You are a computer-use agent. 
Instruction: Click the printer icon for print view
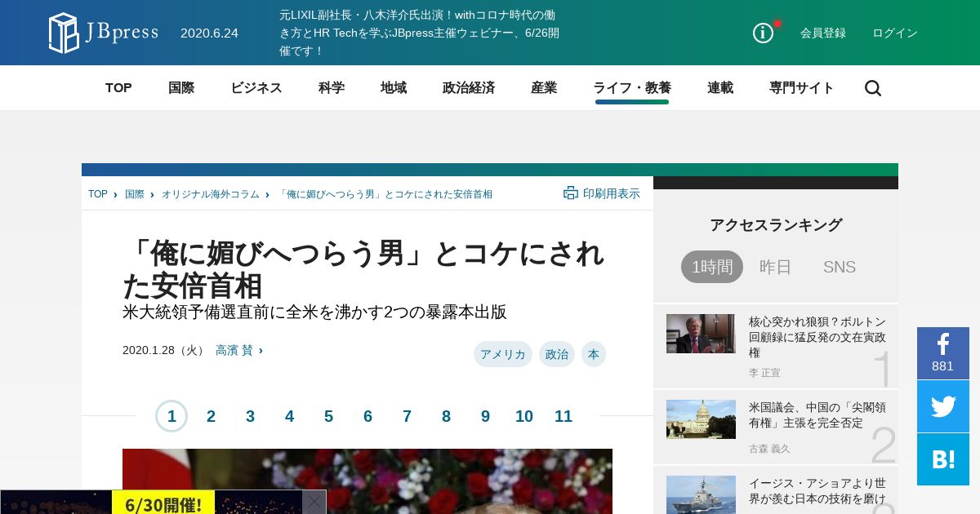coord(571,193)
